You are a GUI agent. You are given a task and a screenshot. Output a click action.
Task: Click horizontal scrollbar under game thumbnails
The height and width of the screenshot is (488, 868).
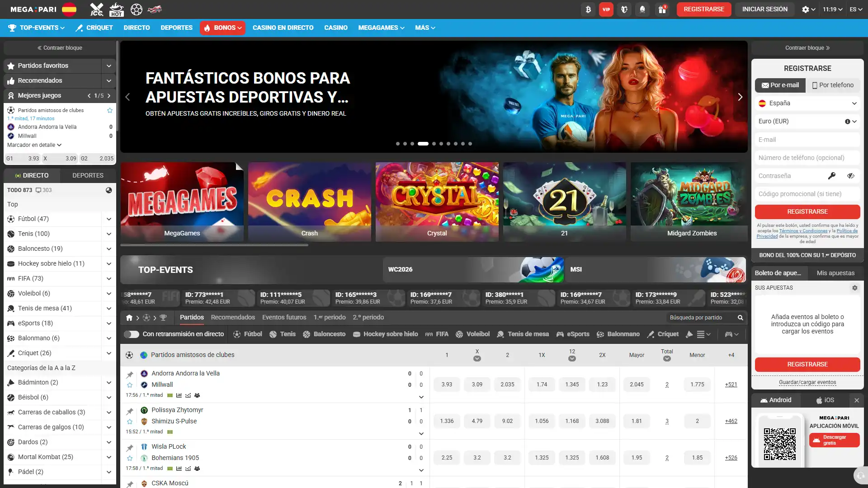tap(214, 245)
